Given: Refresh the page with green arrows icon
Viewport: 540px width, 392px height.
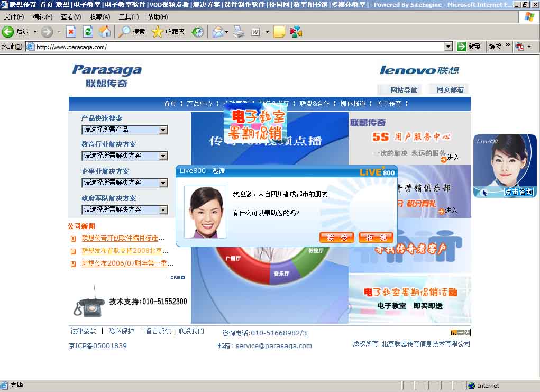Looking at the screenshot, I should (88, 32).
